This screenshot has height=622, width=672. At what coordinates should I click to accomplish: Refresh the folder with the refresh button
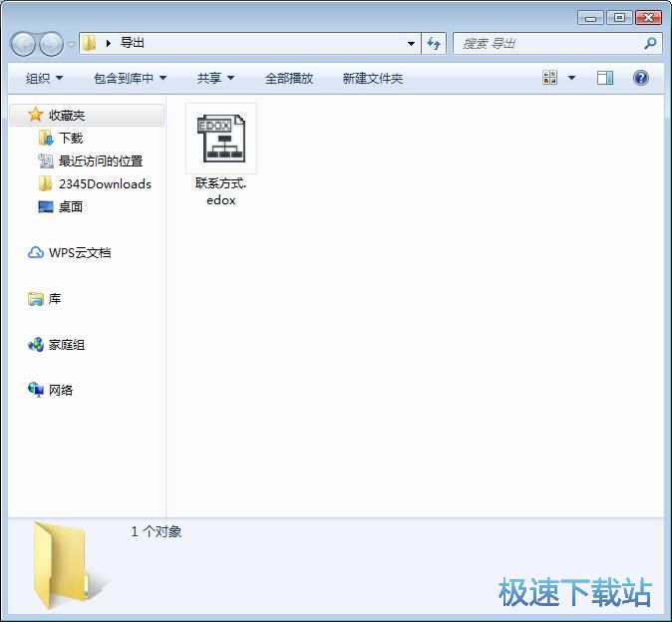434,44
